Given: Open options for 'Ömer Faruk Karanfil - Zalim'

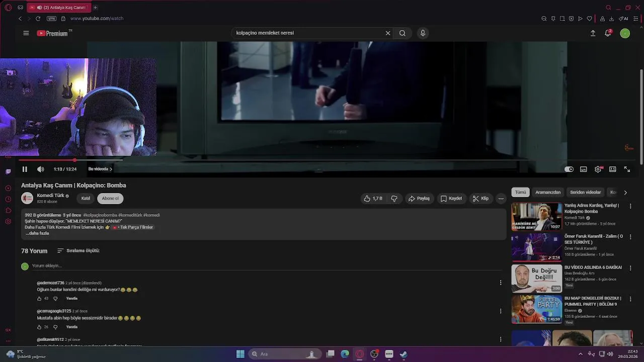Looking at the screenshot, I should click(x=630, y=237).
